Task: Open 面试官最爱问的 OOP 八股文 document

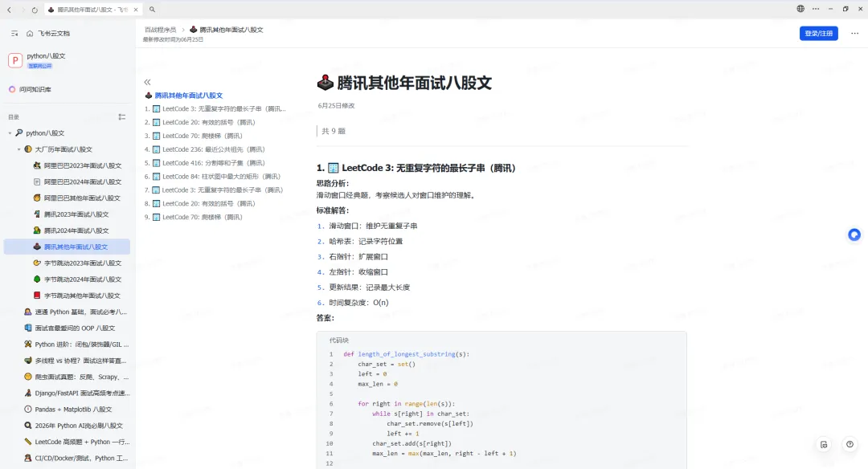Action: [75, 328]
